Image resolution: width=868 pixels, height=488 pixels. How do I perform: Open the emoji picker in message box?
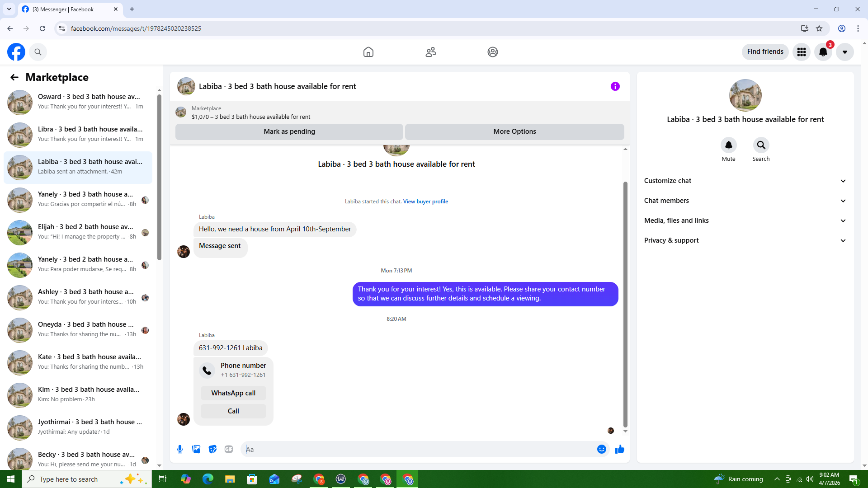[602, 449]
